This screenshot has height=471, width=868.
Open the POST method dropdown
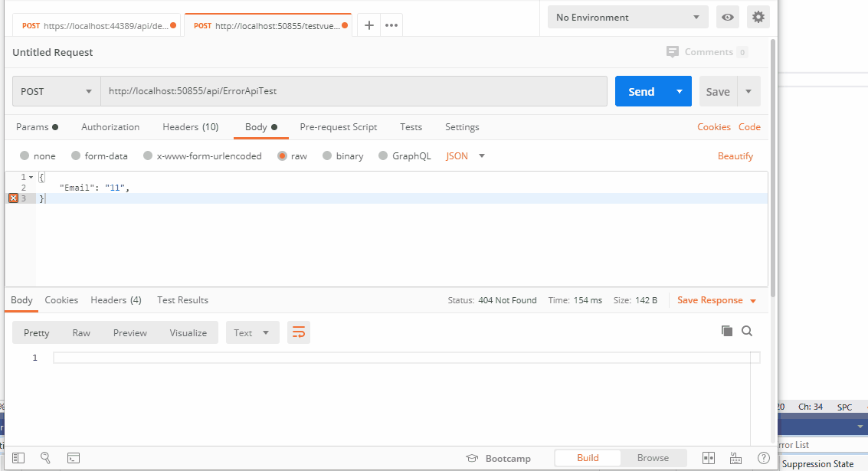(55, 90)
